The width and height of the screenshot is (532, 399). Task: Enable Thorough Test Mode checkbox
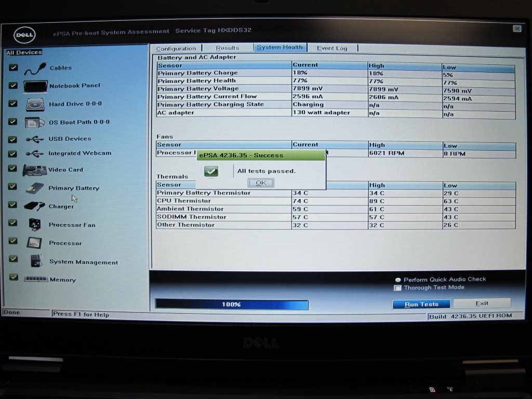(397, 288)
